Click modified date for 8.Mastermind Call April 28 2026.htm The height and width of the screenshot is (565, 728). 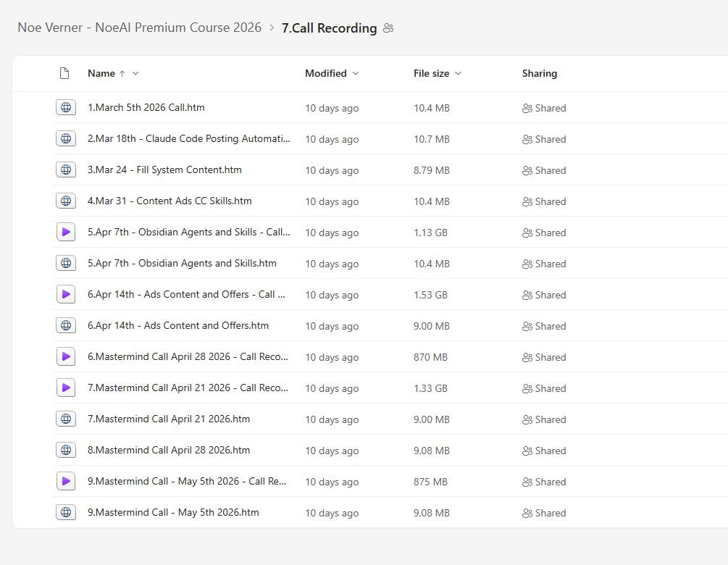point(332,451)
